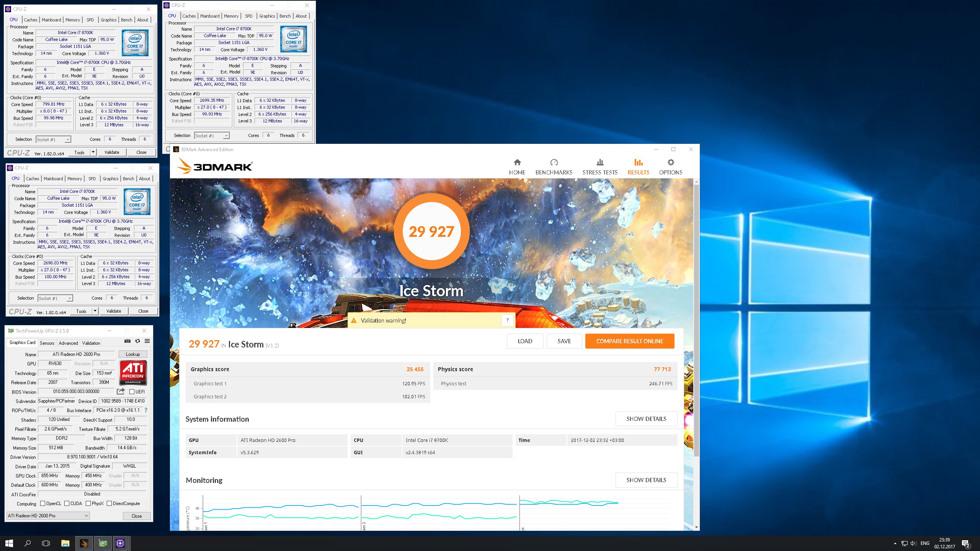Click the GPU-Z BIOS export share icon

click(121, 391)
